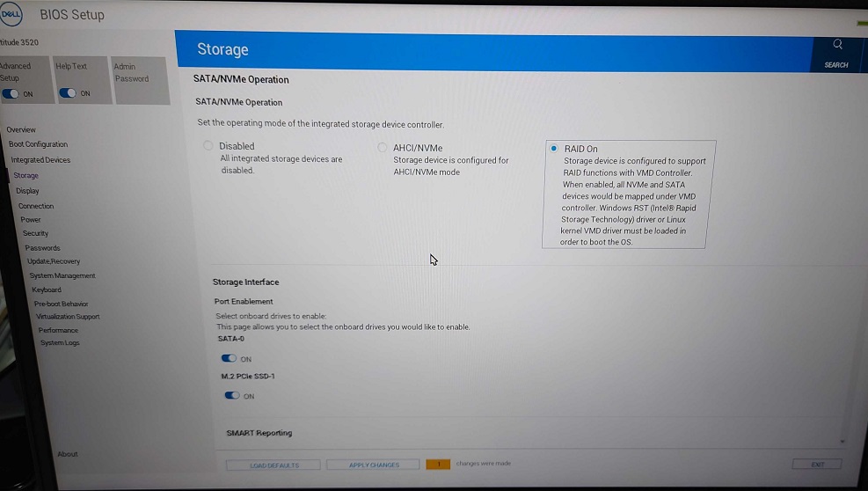Go to Overview section
The height and width of the screenshot is (491, 868).
[x=21, y=129]
